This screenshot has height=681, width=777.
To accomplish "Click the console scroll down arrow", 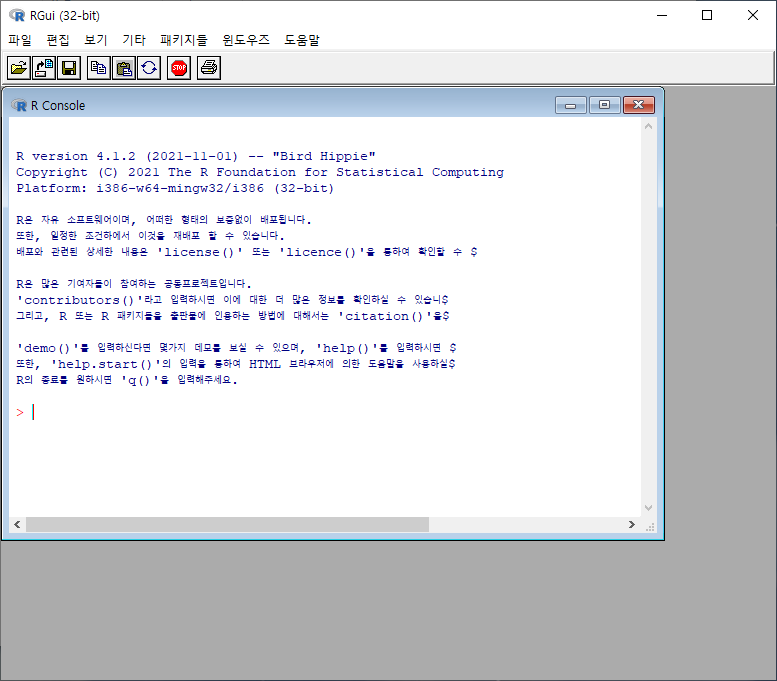I will pyautogui.click(x=648, y=508).
